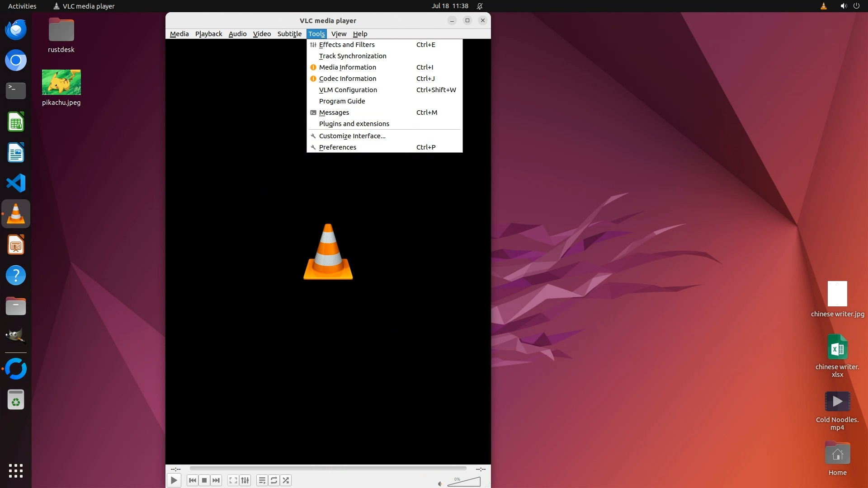Mute audio via speaker icon
The height and width of the screenshot is (488, 868).
tap(440, 484)
